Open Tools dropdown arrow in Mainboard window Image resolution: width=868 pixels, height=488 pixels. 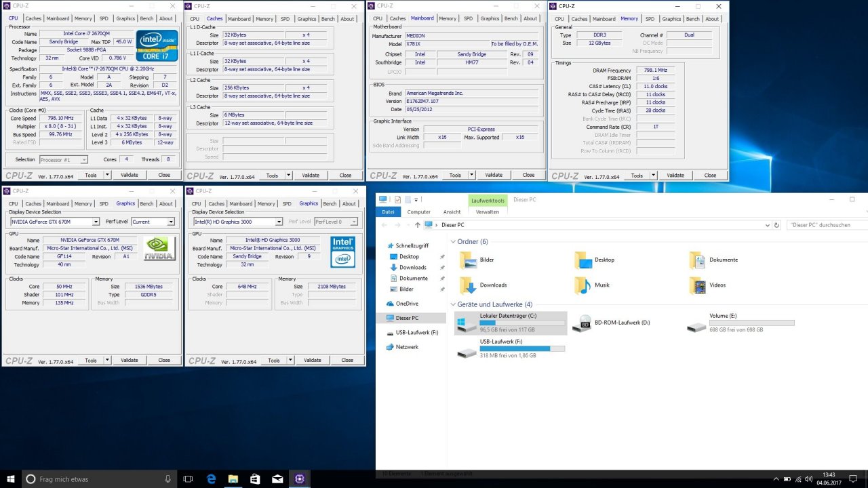coord(471,175)
